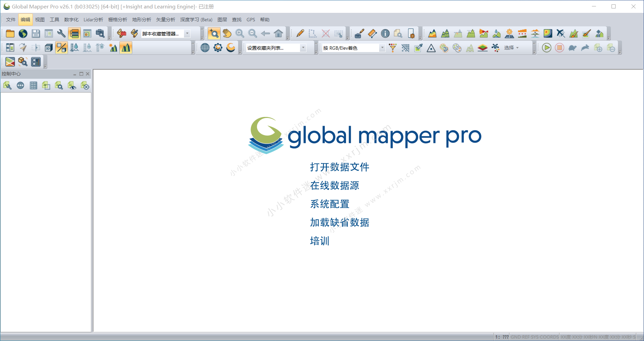Click the cube with magnifier icon
The width and height of the screenshot is (644, 341).
pyautogui.click(x=23, y=62)
